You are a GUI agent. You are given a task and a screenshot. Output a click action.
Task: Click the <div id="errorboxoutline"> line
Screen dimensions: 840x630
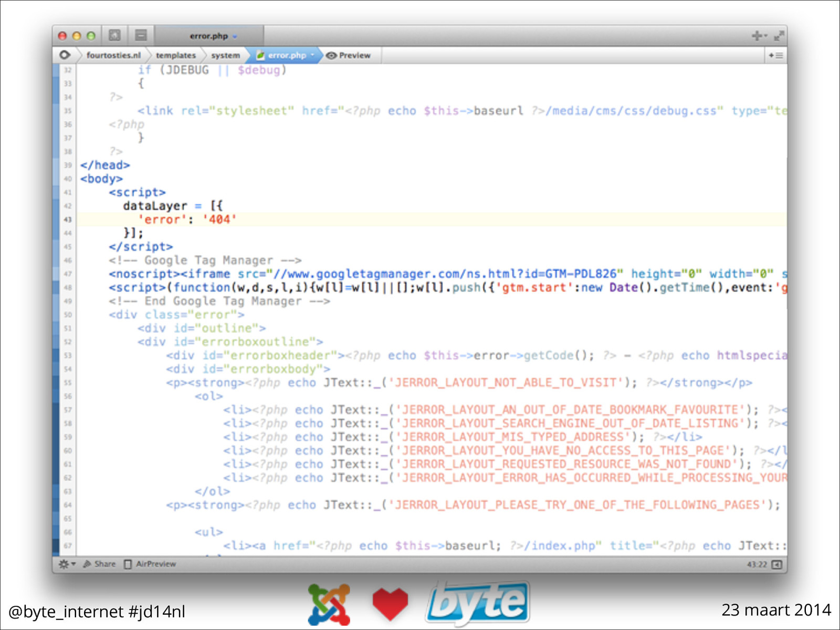point(230,342)
